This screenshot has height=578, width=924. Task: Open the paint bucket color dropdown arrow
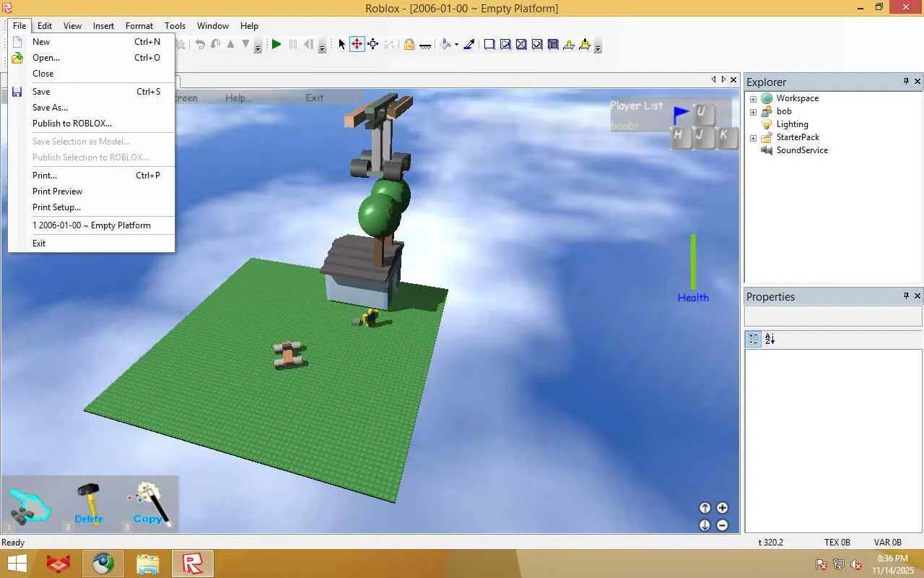coord(456,45)
